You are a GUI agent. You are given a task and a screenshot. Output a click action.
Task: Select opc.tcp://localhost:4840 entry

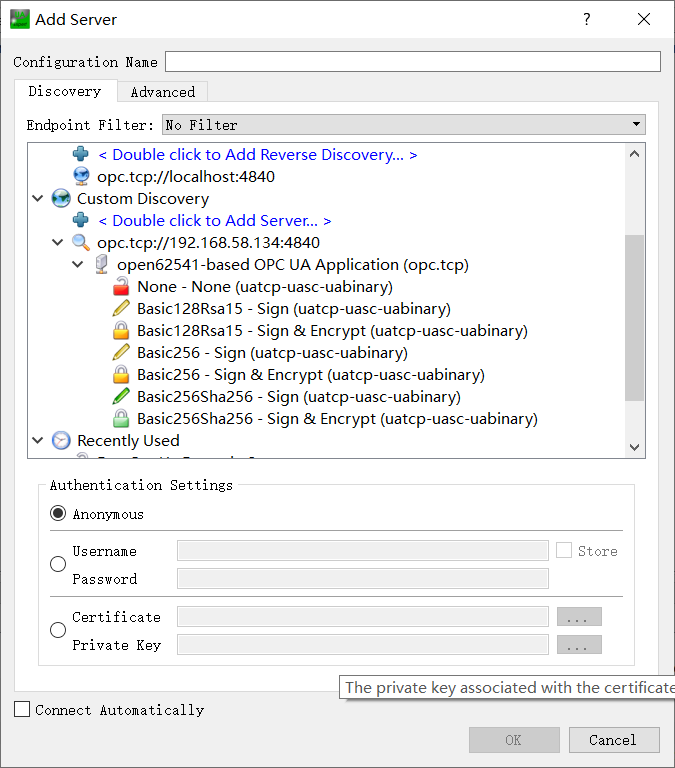point(186,176)
